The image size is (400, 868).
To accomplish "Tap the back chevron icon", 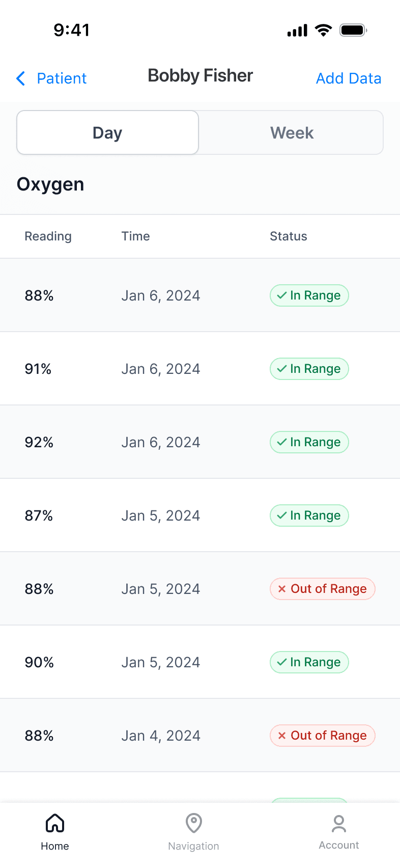I will pos(21,78).
